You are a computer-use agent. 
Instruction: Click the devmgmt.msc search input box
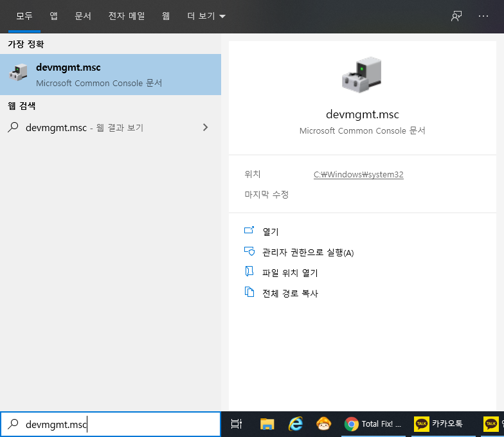[111, 424]
